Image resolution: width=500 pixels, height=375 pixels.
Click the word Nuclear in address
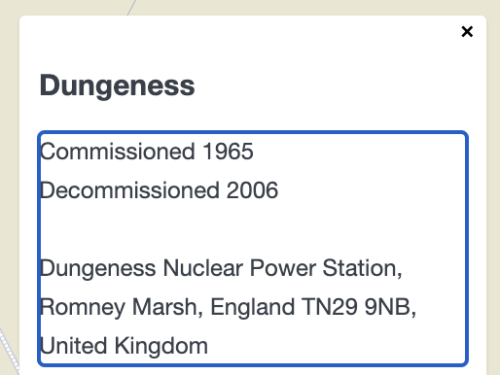tap(203, 268)
